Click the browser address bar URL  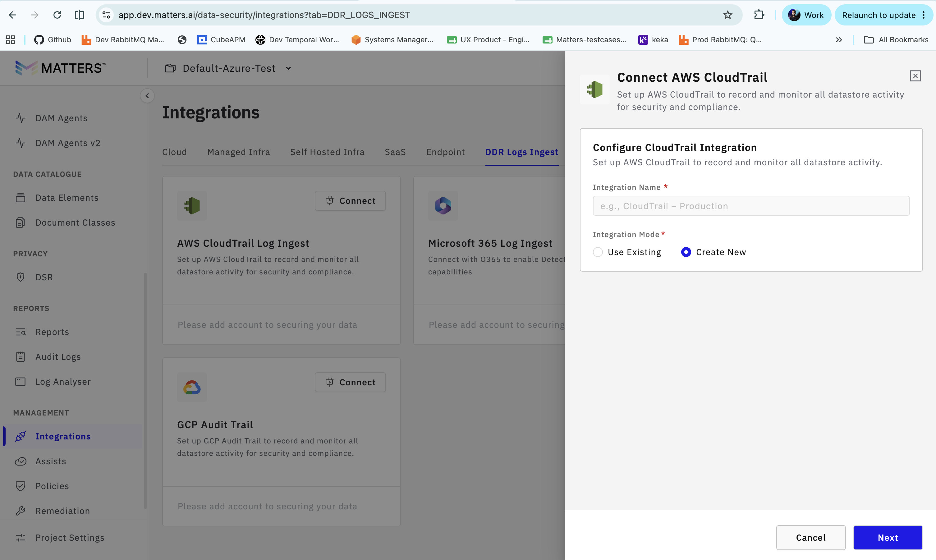pos(264,15)
